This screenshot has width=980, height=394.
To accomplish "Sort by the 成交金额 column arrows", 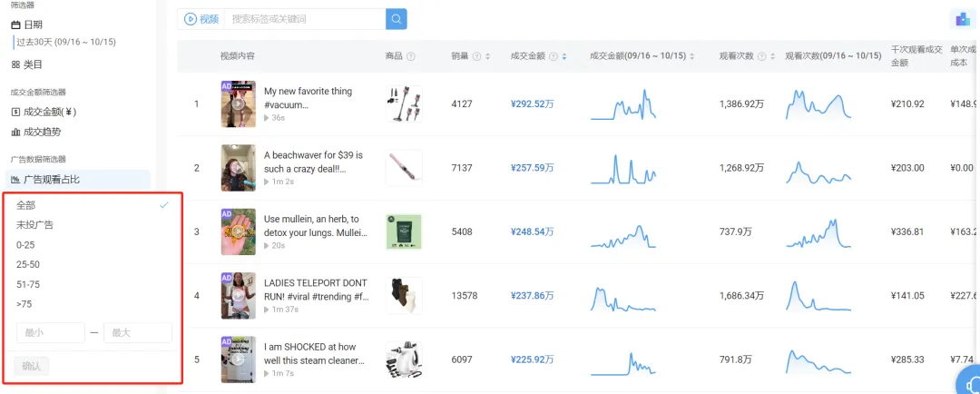I will (x=563, y=56).
